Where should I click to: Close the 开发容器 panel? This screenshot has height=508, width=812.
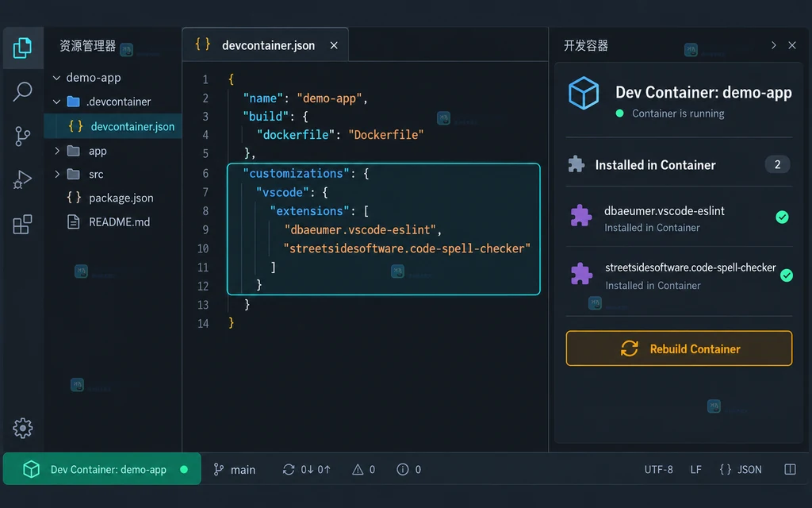point(792,45)
